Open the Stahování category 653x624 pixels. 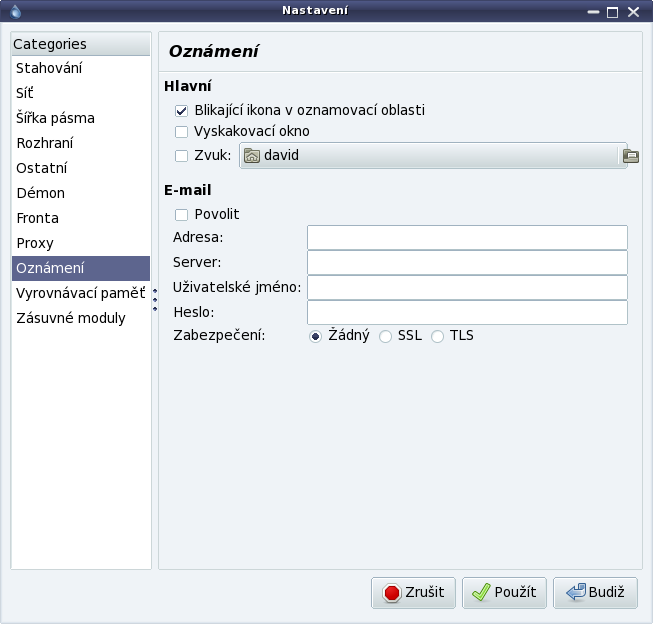pyautogui.click(x=81, y=68)
